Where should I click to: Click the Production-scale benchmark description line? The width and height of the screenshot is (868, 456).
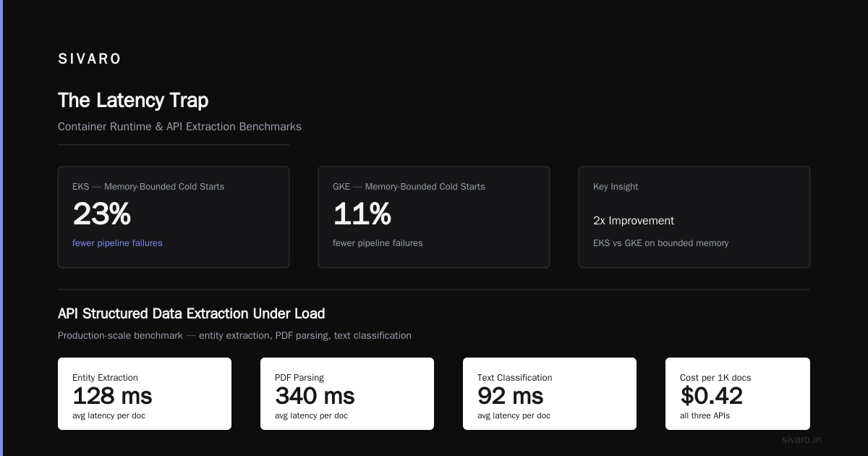point(234,336)
